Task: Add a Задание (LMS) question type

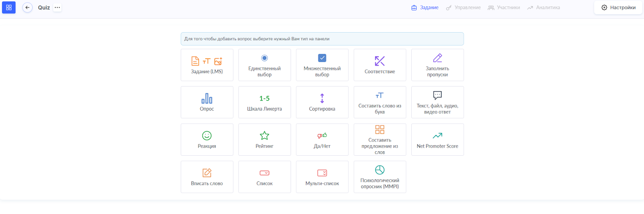Action: 207,65
